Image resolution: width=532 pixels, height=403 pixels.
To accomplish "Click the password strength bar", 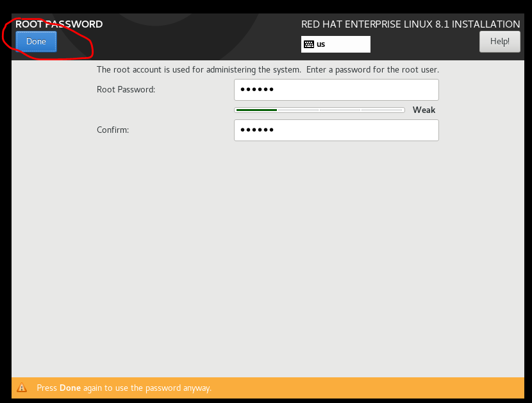I will [319, 110].
